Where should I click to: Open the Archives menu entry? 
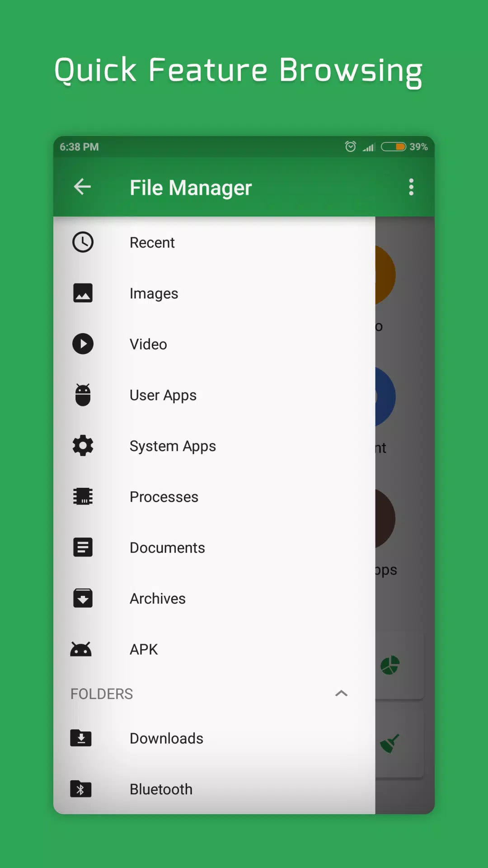214,598
